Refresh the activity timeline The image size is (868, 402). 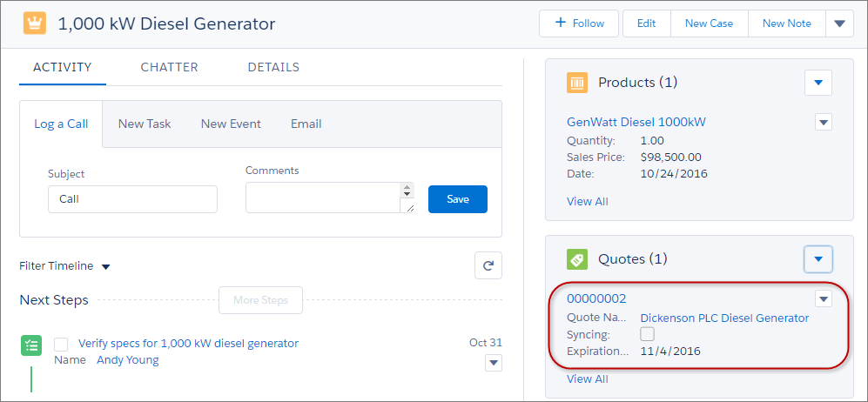[488, 266]
